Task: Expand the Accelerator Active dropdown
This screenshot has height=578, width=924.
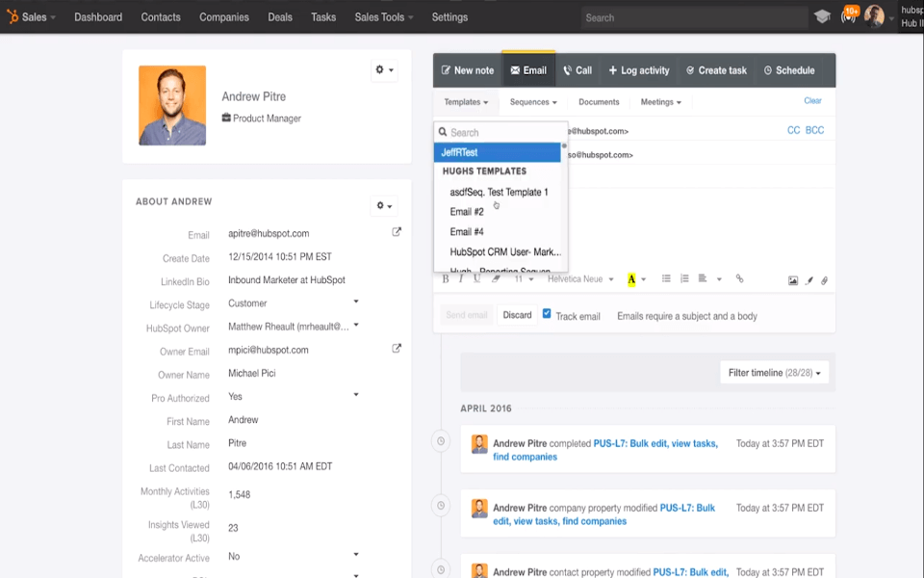Action: (x=356, y=555)
